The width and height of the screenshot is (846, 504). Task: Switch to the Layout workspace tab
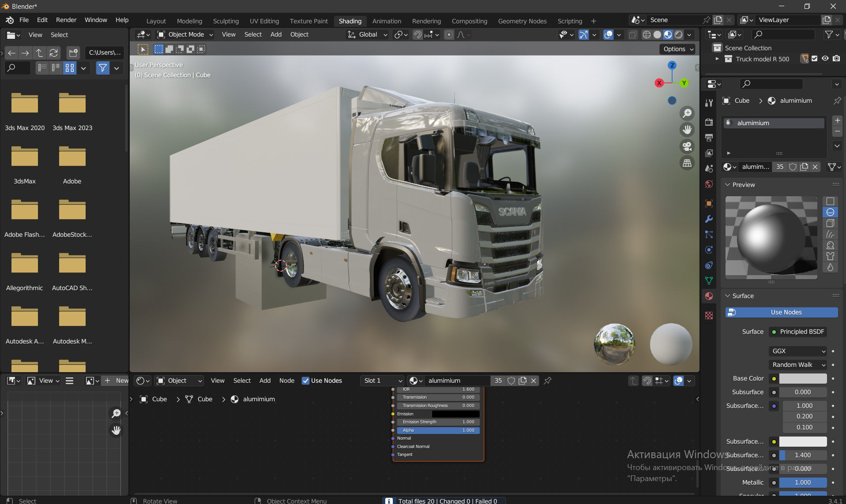click(x=156, y=21)
